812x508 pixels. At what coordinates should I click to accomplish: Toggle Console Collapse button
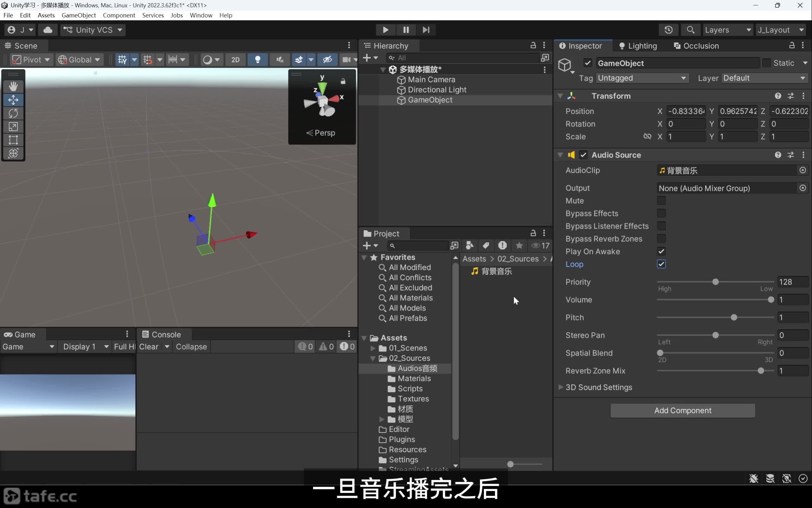pos(191,347)
